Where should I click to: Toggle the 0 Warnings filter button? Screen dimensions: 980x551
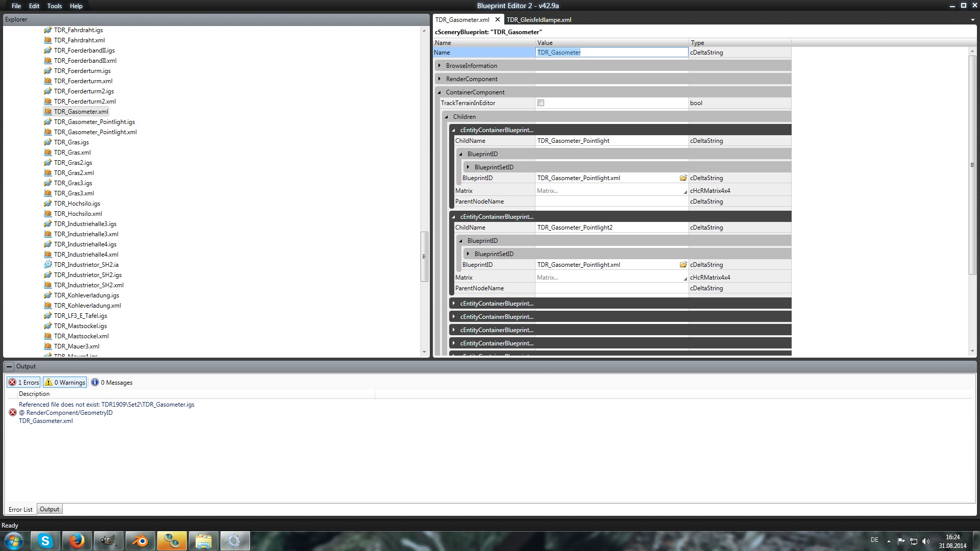[65, 382]
